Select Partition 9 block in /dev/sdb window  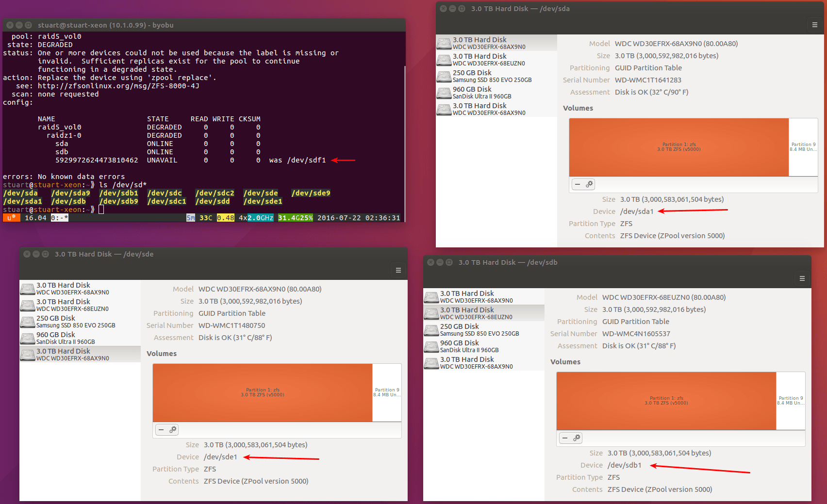(x=791, y=401)
